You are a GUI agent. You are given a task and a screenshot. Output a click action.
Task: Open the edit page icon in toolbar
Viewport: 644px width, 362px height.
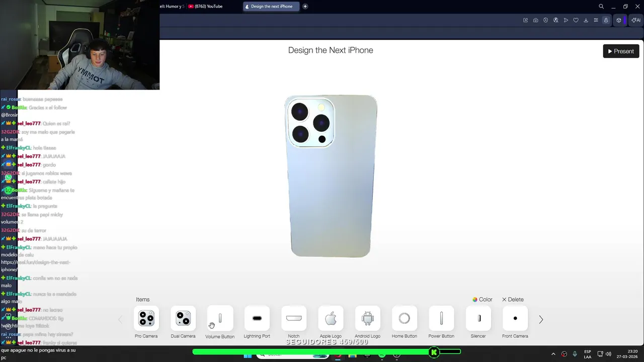pos(526,20)
